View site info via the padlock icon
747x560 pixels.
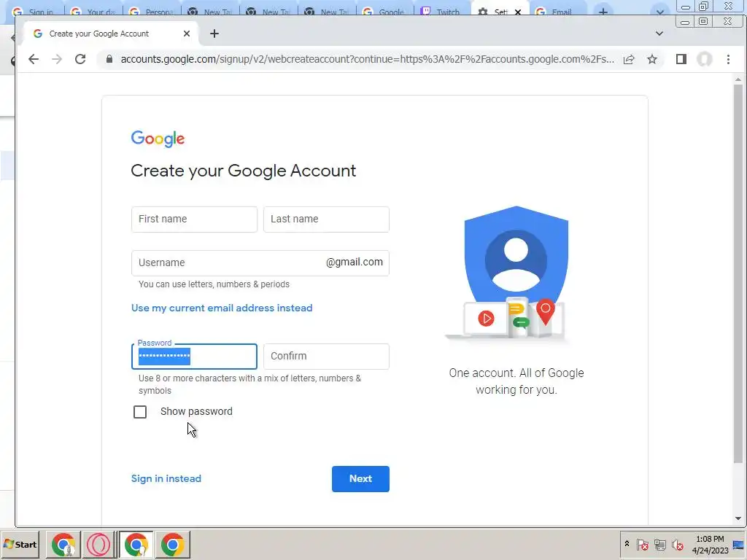[109, 59]
